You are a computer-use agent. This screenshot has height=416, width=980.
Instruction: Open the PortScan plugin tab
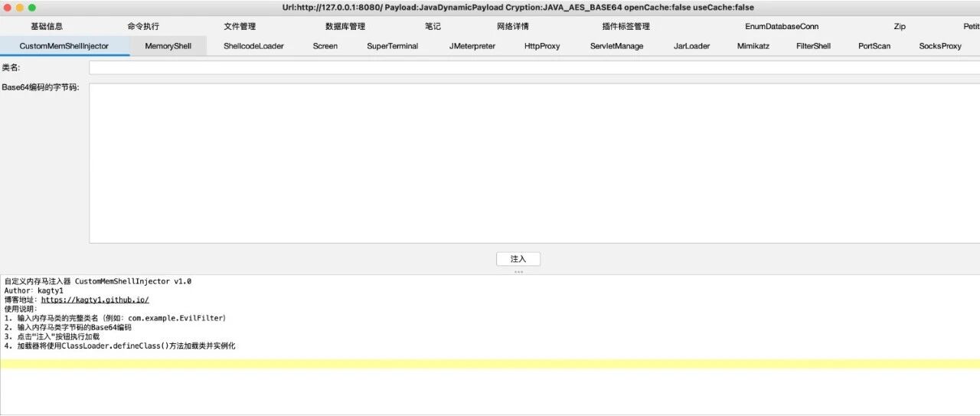874,46
